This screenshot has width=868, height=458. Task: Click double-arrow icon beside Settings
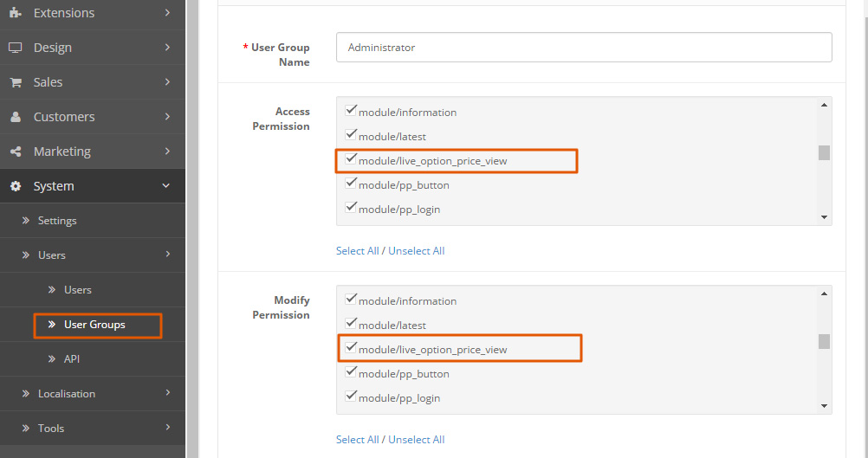[26, 221]
